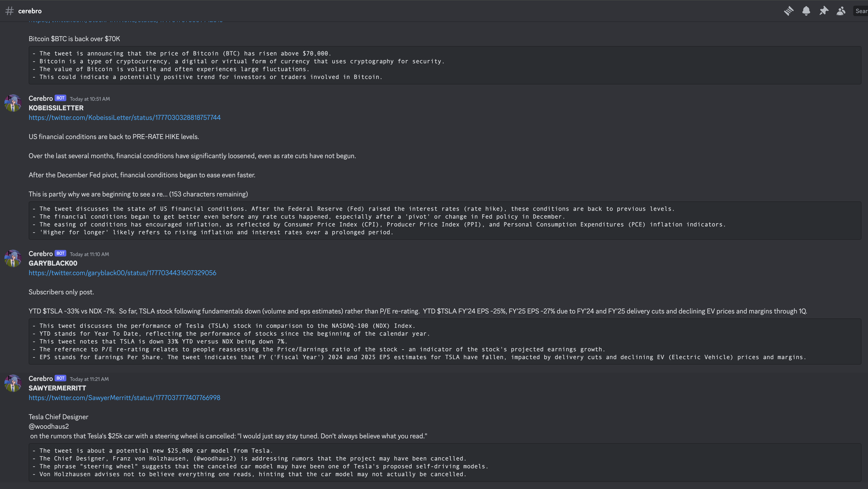Click BOT badge on 11:21 AM message
Screen dimensions: 868x489
60,378
